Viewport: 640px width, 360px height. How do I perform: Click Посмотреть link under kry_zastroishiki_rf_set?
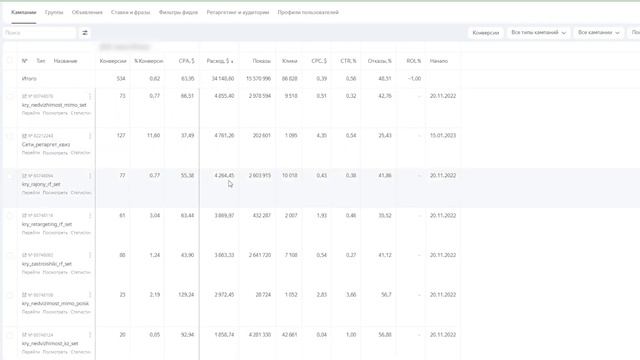(x=55, y=272)
